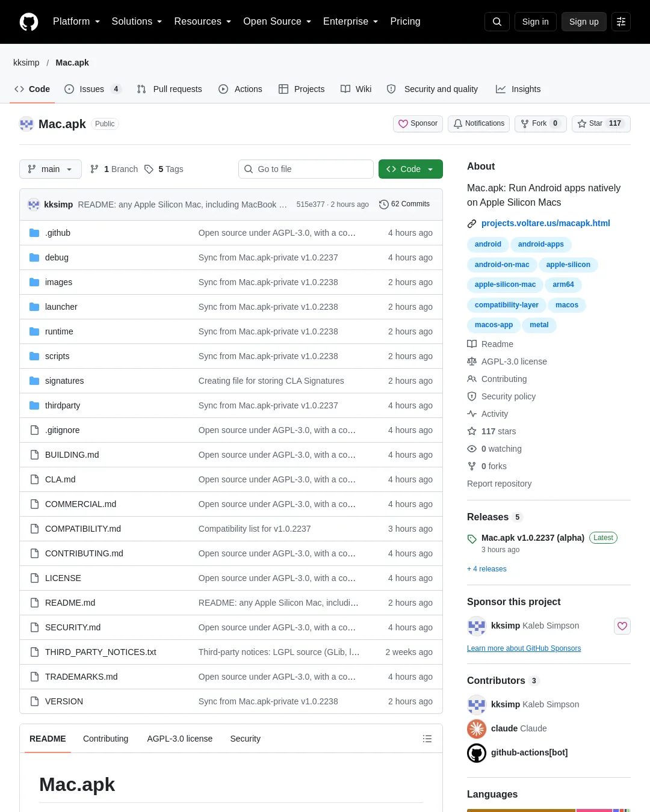The height and width of the screenshot is (812, 650).
Task: Click the github-actions[bot] avatar
Action: (x=477, y=752)
